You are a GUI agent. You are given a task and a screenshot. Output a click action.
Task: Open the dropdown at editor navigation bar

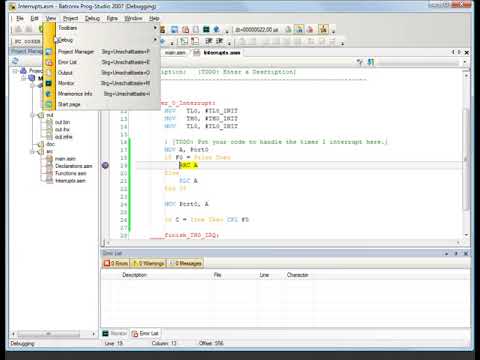465,62
